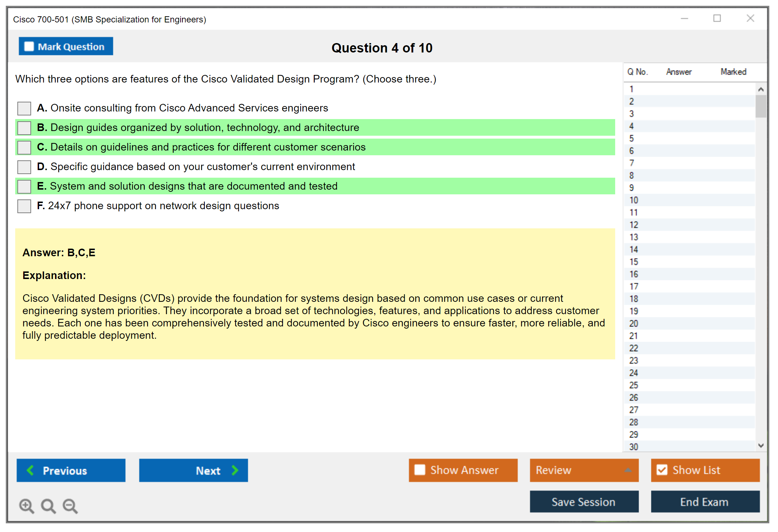Click the green arrow on Previous button
This screenshot has height=532, width=778.
30,470
